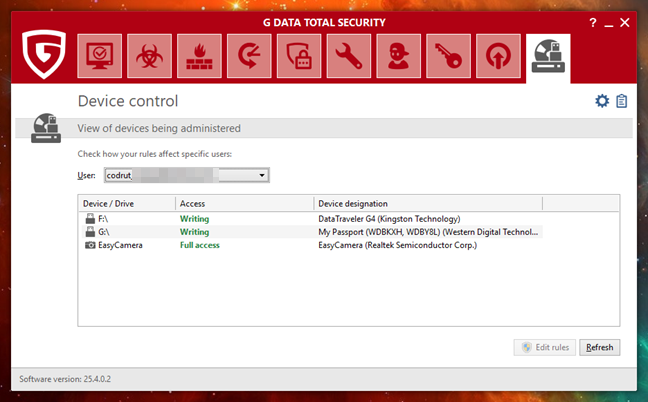The width and height of the screenshot is (648, 402).
Task: Open the Encryption key icon
Action: [448, 56]
